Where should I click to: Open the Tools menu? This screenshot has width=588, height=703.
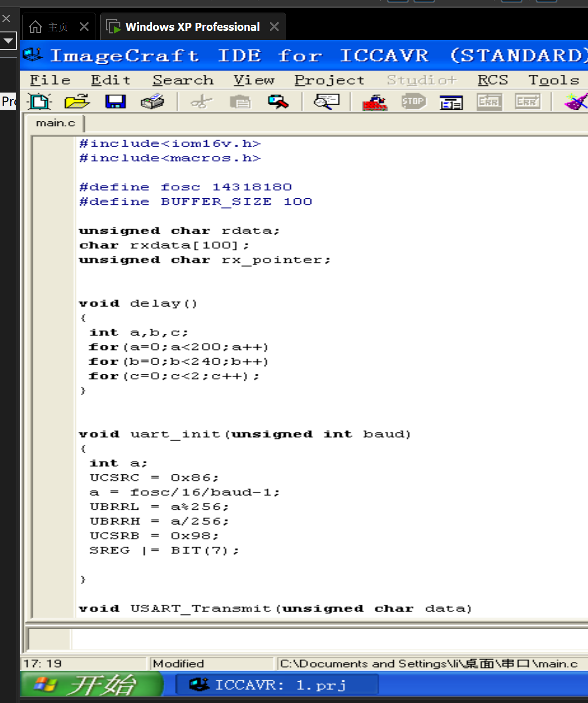click(x=554, y=80)
